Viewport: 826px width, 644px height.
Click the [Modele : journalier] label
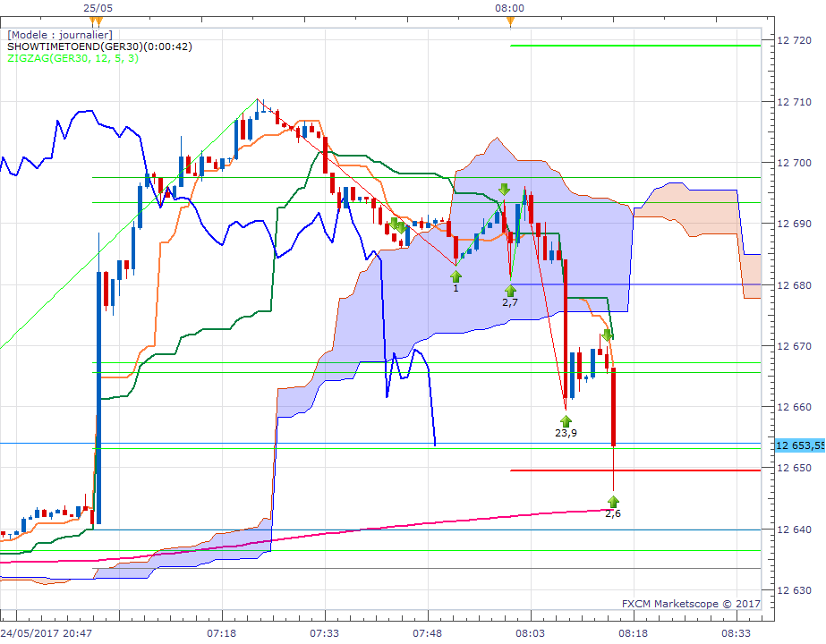(x=60, y=35)
